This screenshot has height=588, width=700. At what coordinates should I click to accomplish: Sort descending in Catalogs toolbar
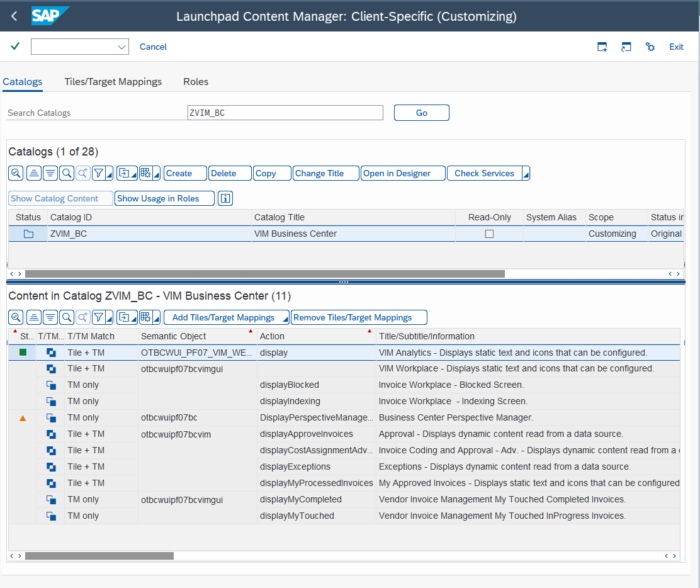point(50,173)
